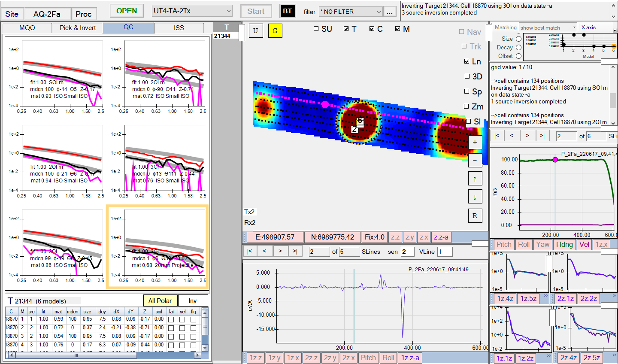Image resolution: width=618 pixels, height=364 pixels.
Task: Pan map down with the down arrow
Action: [475, 197]
